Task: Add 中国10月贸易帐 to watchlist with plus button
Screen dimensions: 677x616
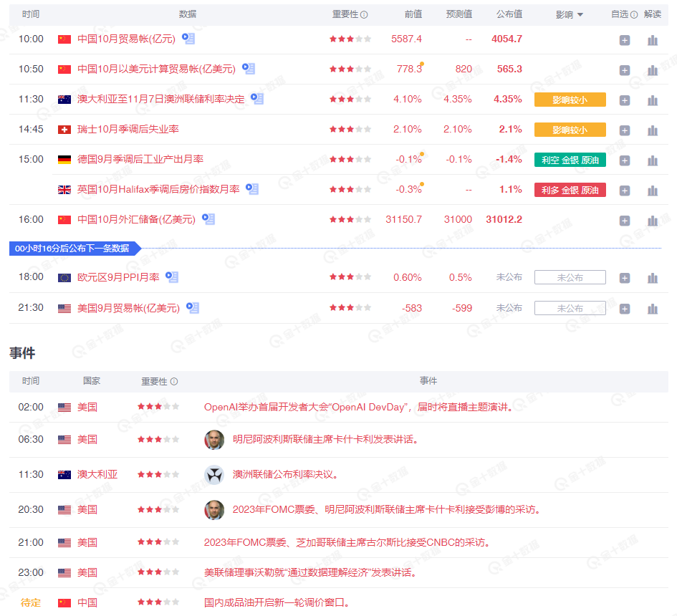Action: pos(624,40)
